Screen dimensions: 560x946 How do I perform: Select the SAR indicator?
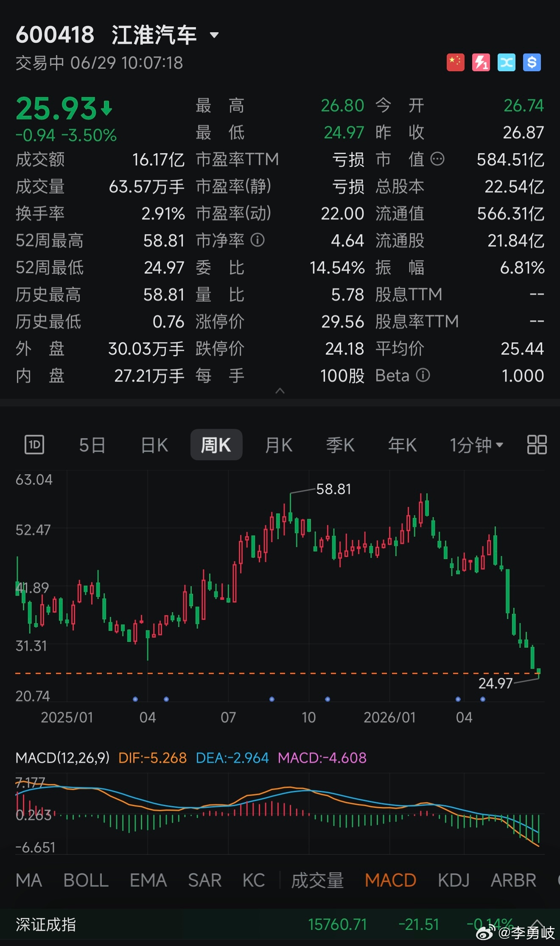[205, 881]
